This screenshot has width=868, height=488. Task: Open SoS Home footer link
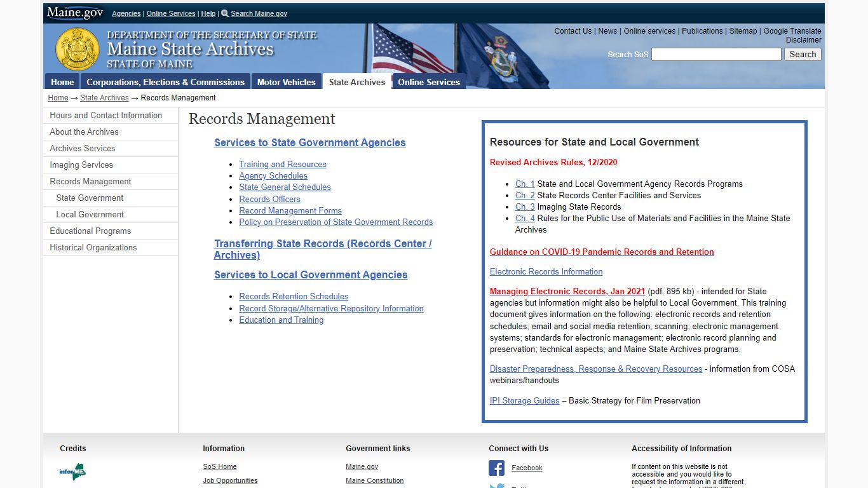click(220, 466)
